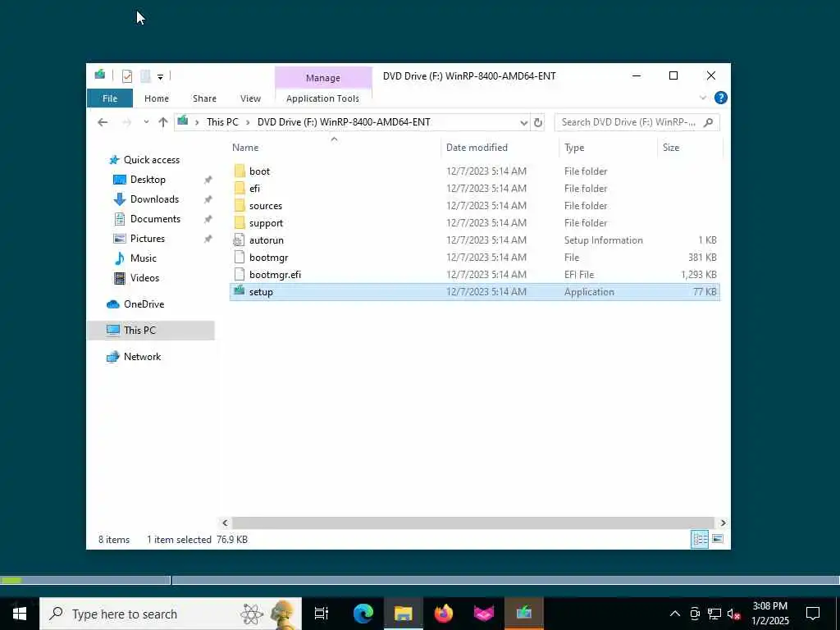840x630 pixels.
Task: Open the boot folder icon
Action: click(240, 171)
